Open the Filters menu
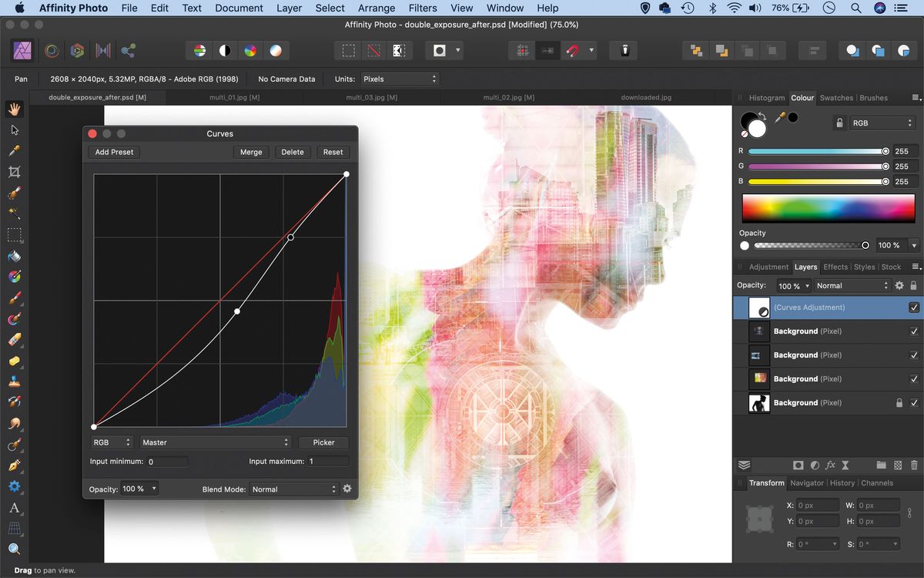The height and width of the screenshot is (578, 924). coord(422,8)
